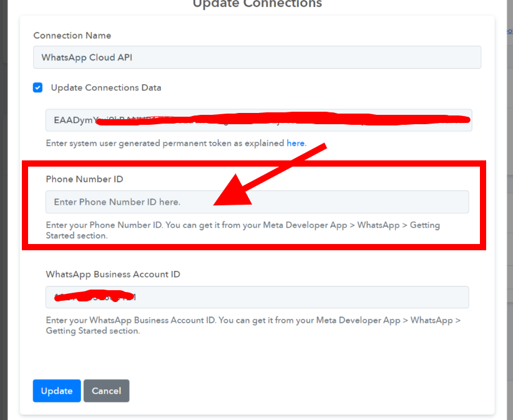Click the 'WhatsApp Business Account ID' label
This screenshot has width=513, height=420.
(x=113, y=274)
